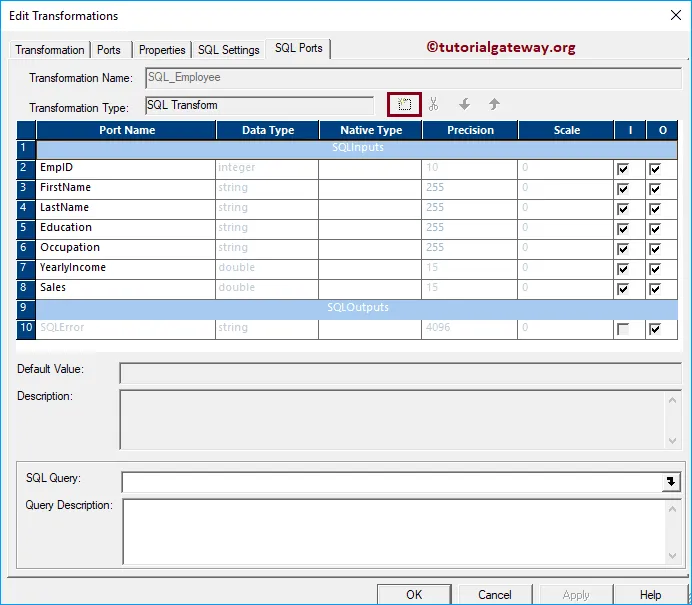This screenshot has width=692, height=605.
Task: Open Help for this dialog
Action: (x=650, y=594)
